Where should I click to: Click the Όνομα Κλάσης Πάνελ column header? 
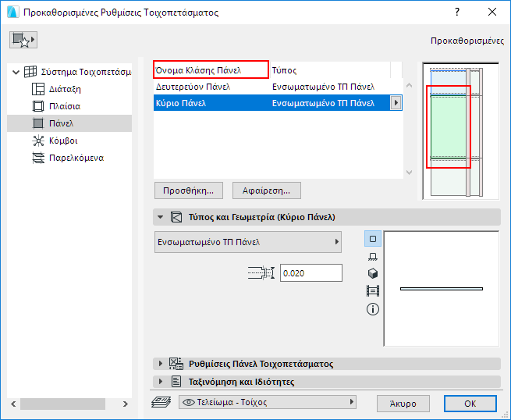coord(211,69)
